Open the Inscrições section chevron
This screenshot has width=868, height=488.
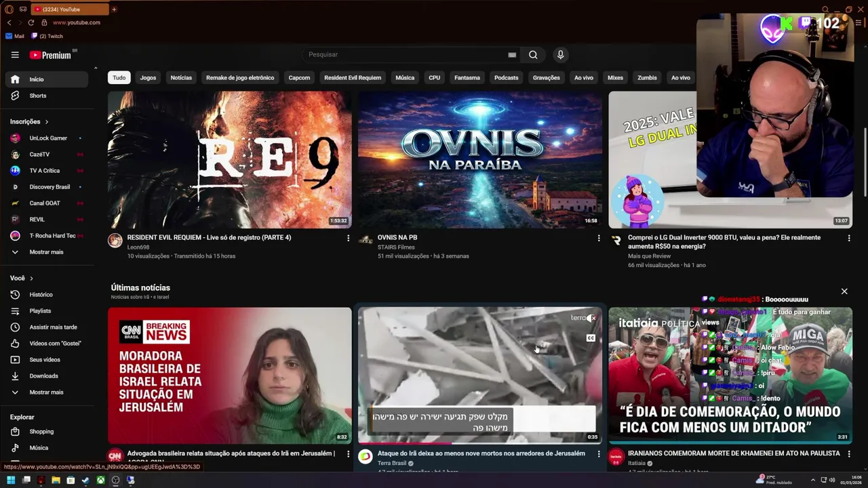[47, 122]
